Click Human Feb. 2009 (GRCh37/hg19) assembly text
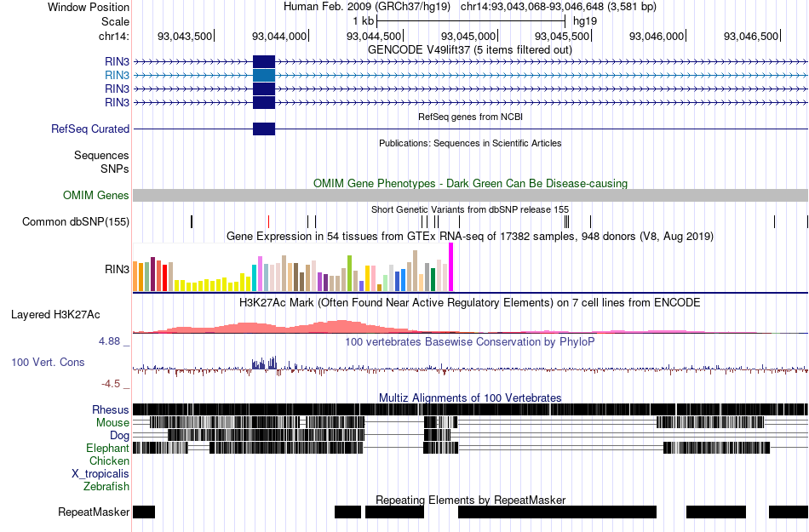The height and width of the screenshot is (532, 809). tap(367, 7)
